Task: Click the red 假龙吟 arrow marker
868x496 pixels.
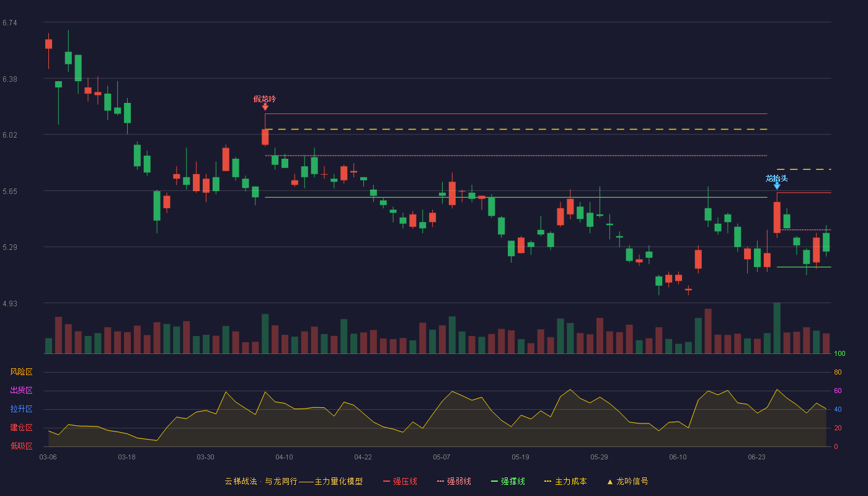Action: click(265, 107)
